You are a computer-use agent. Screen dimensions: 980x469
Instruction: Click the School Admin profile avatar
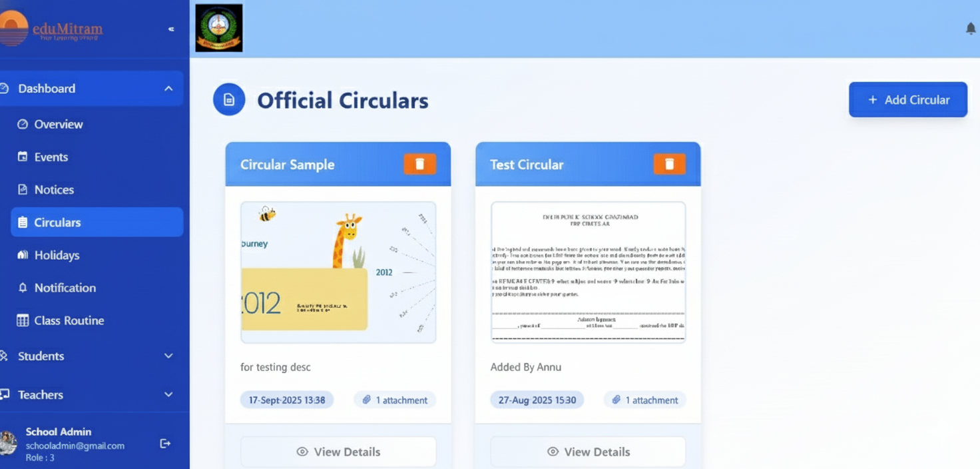[x=8, y=443]
